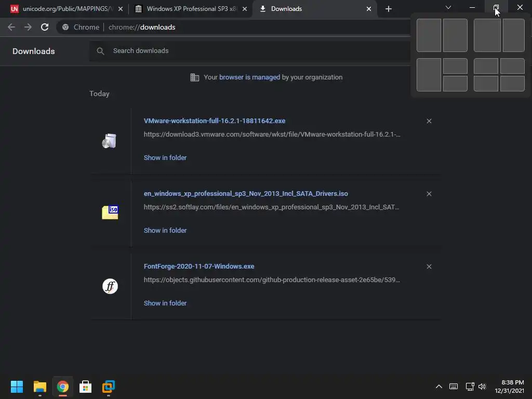
Task: Snap to bottom-left quadrant of four-pane layout
Action: [486, 84]
